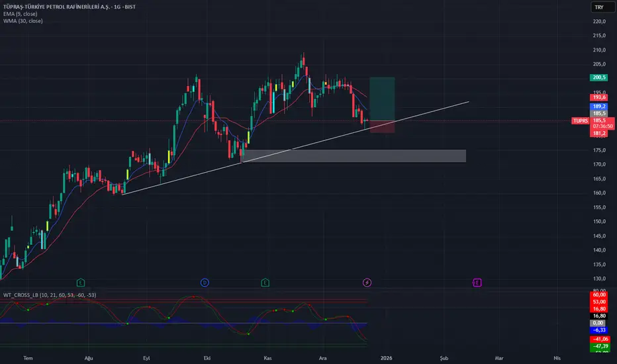Click the red 60,00 indicator level label

(599, 295)
